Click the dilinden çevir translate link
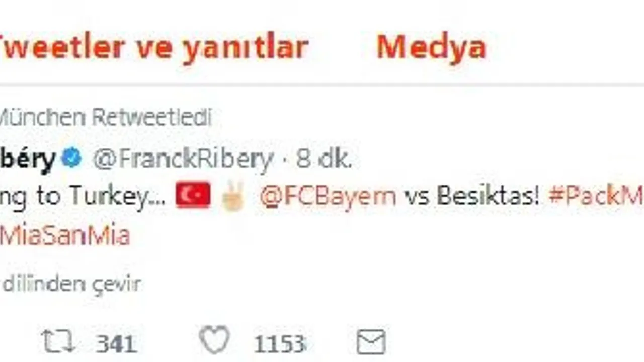The image size is (644, 362). [71, 284]
